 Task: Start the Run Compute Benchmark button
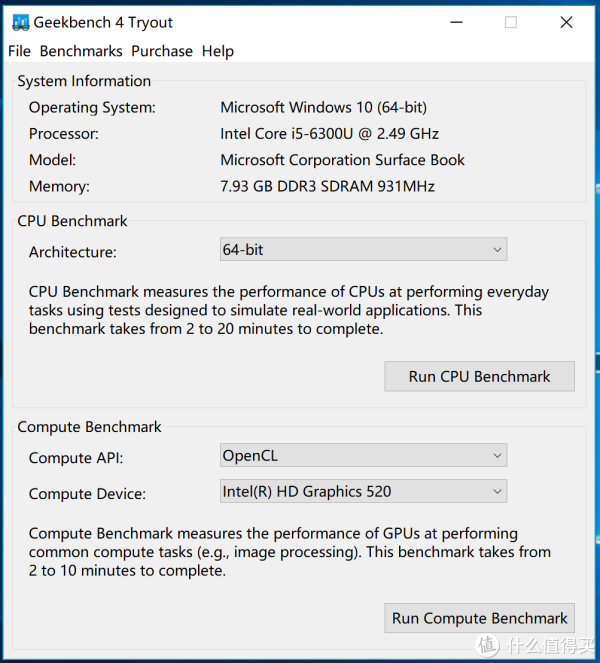(479, 618)
